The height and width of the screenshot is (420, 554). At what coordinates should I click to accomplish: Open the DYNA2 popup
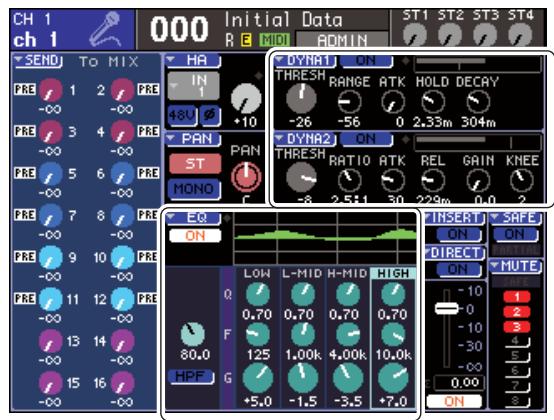(x=305, y=139)
